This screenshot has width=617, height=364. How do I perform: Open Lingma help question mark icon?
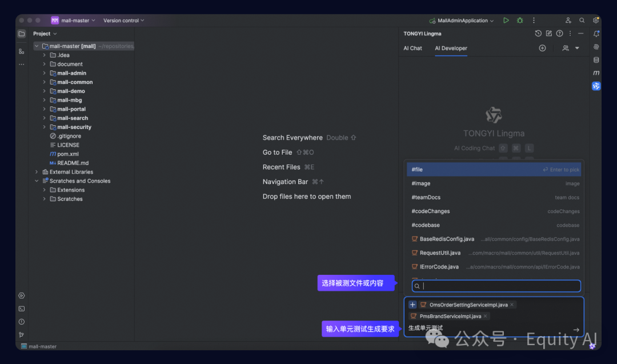pyautogui.click(x=559, y=34)
